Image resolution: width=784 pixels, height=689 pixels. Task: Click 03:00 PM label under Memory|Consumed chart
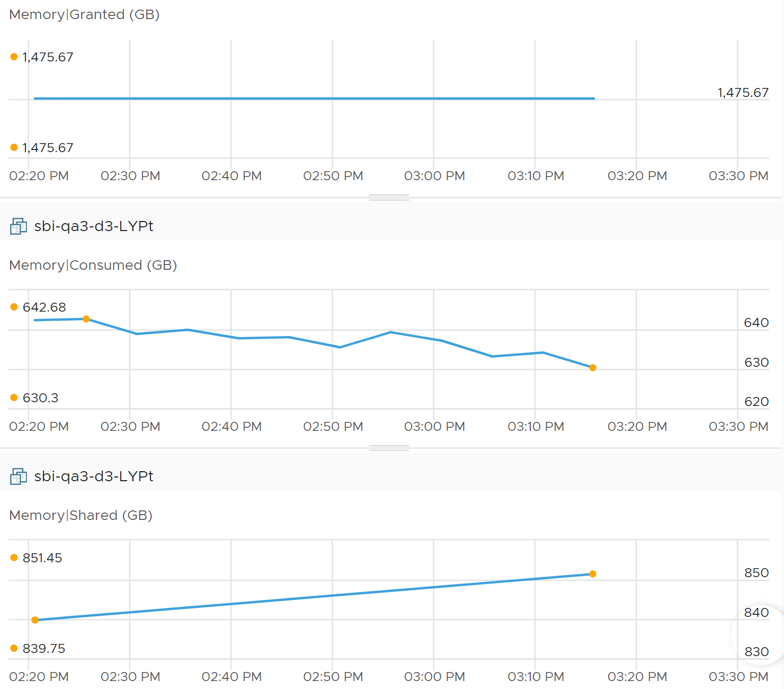click(434, 427)
